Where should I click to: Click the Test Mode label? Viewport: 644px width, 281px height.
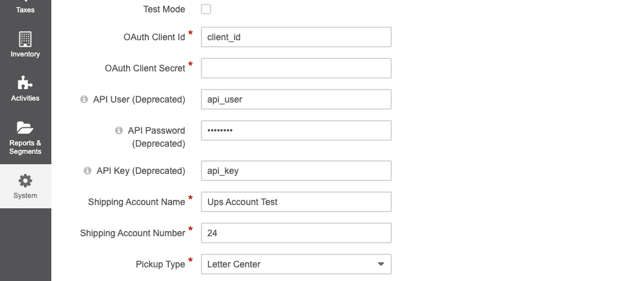click(x=164, y=9)
